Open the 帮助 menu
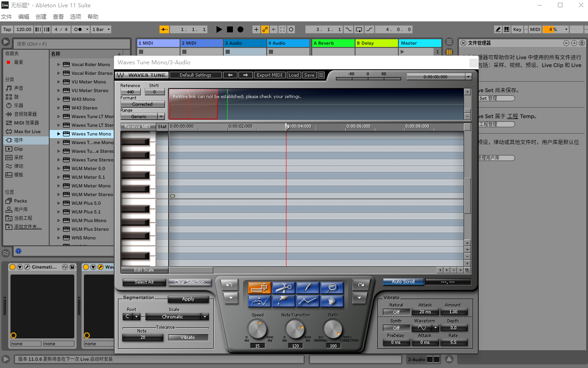 click(x=93, y=17)
